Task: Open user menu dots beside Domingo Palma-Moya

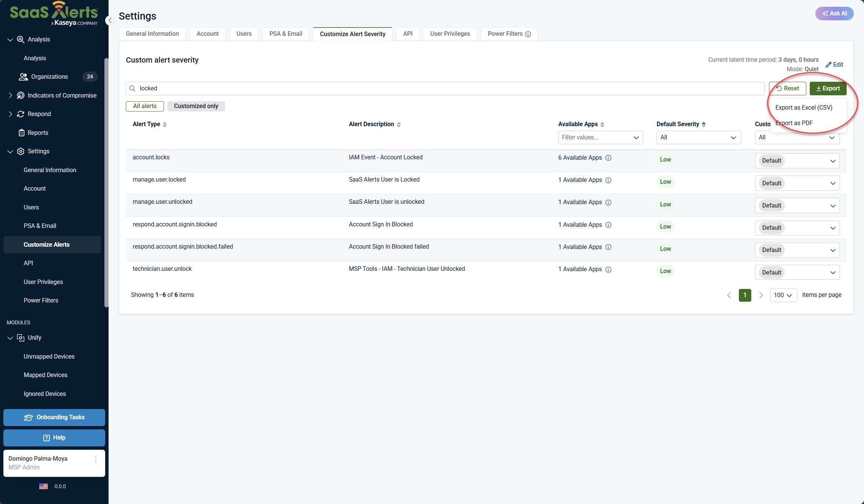Action: click(x=96, y=459)
